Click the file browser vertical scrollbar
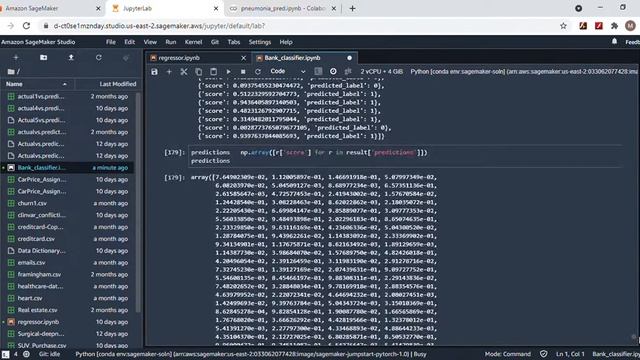 click(x=138, y=202)
